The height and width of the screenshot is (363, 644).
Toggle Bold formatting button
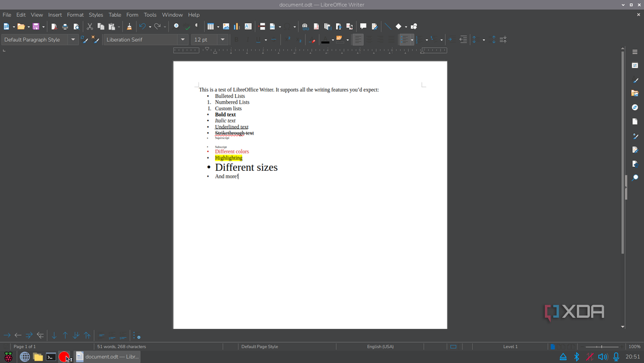(236, 39)
